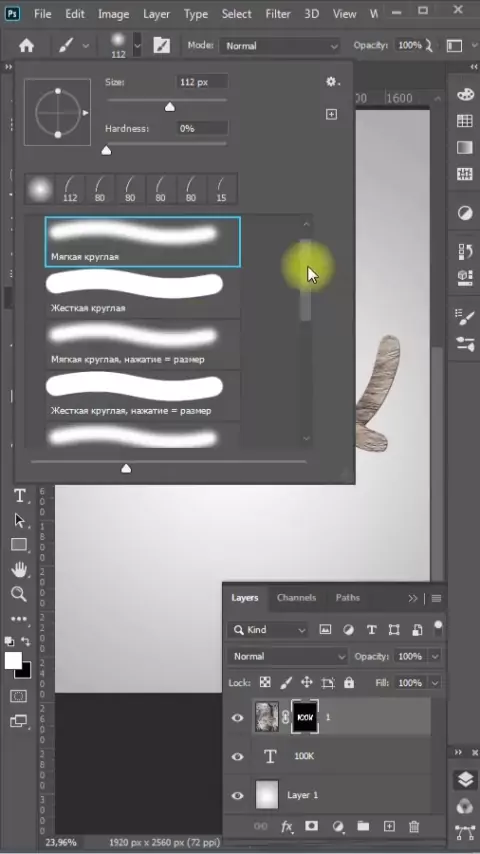This screenshot has height=854, width=480.
Task: Delete layer with trash can icon
Action: (x=414, y=826)
